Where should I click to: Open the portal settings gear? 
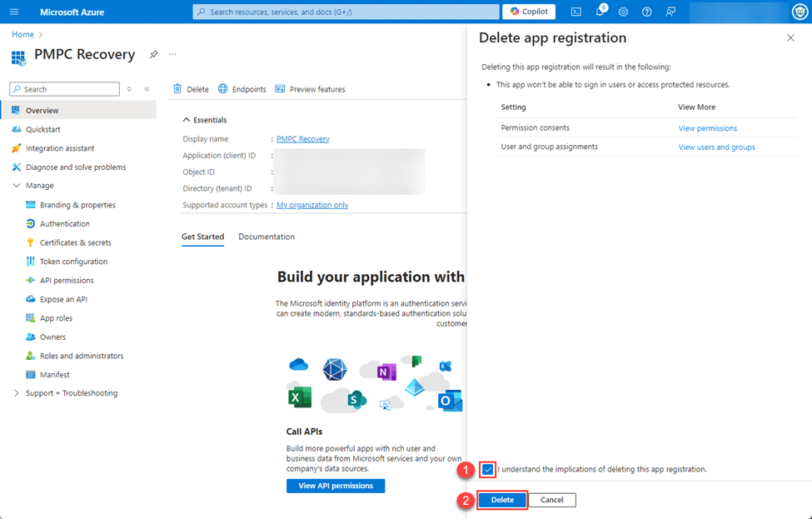[623, 12]
